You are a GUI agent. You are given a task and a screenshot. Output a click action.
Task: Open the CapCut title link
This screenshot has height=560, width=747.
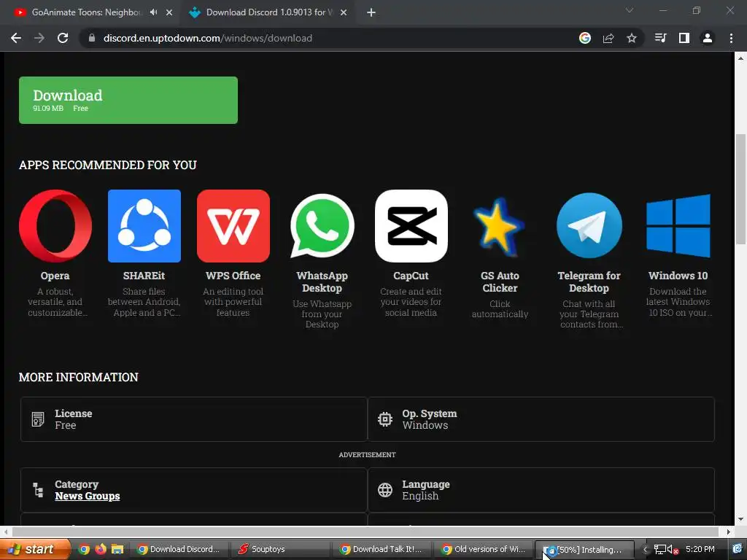(411, 276)
